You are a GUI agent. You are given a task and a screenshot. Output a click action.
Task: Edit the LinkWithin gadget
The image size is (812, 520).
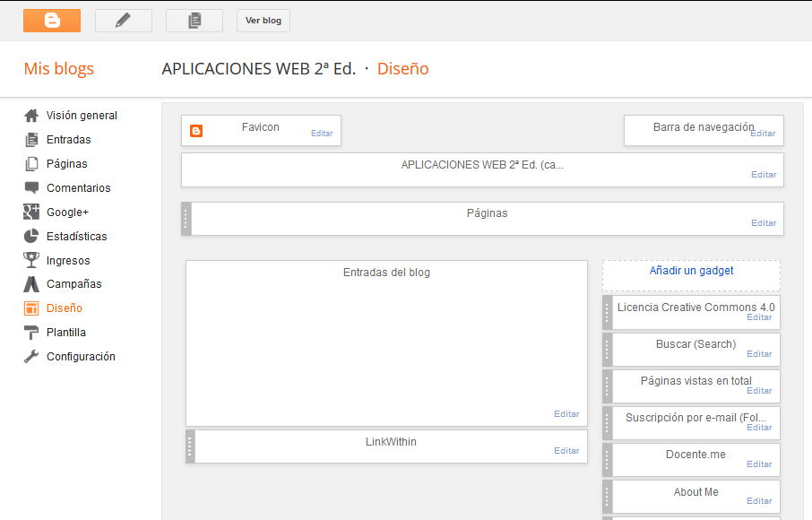(566, 451)
